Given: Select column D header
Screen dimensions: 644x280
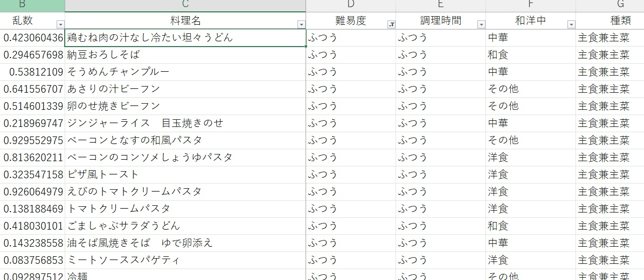Looking at the screenshot, I should tap(351, 6).
